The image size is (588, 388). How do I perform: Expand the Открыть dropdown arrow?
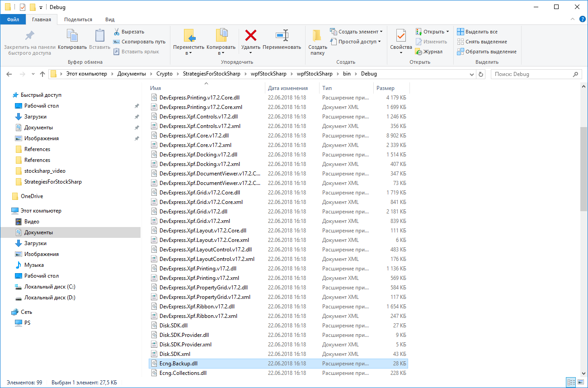pyautogui.click(x=447, y=32)
